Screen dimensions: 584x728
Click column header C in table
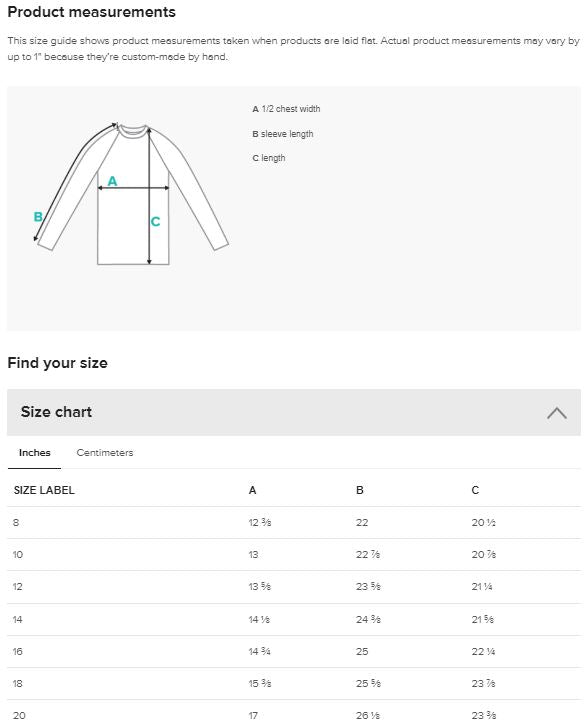pos(475,490)
